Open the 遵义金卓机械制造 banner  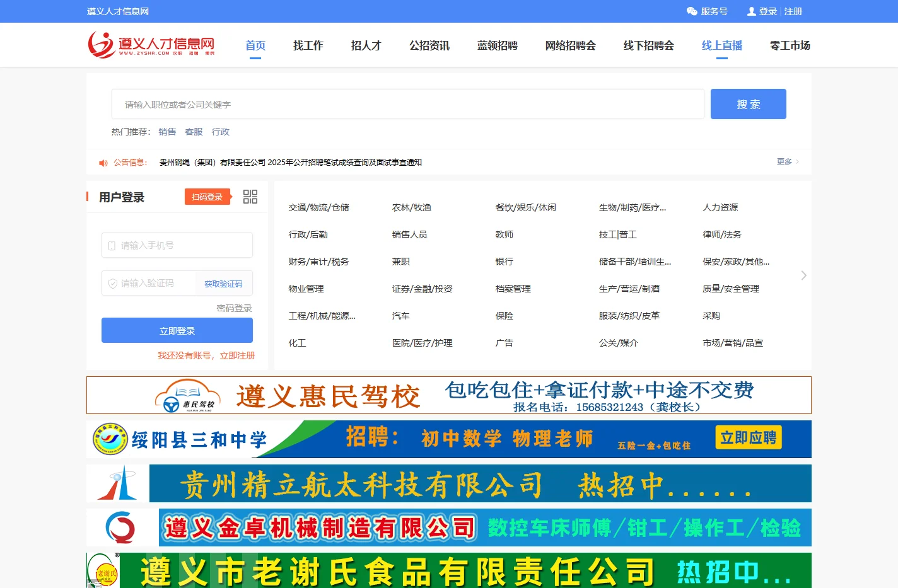pyautogui.click(x=449, y=527)
